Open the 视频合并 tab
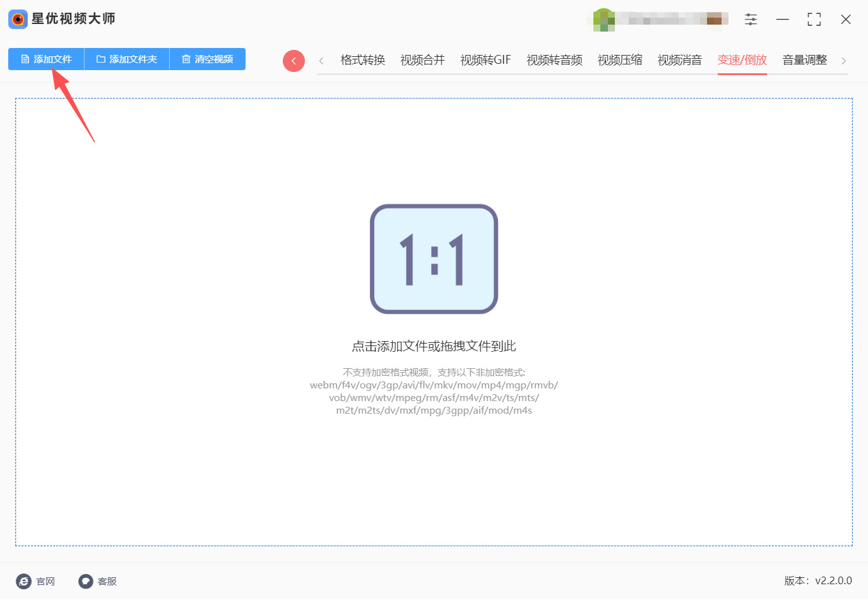The width and height of the screenshot is (868, 600). [x=422, y=60]
